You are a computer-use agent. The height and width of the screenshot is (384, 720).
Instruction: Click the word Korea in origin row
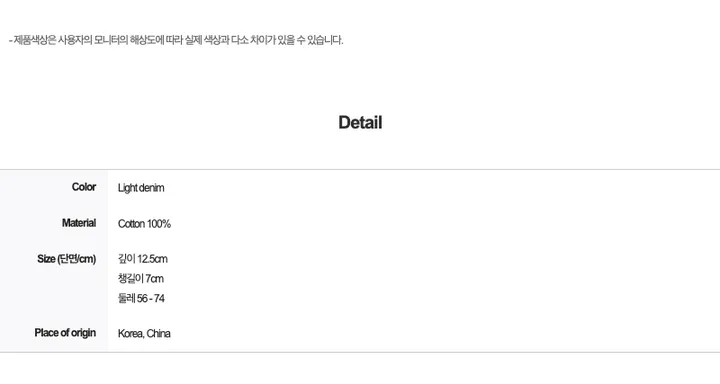click(x=131, y=333)
